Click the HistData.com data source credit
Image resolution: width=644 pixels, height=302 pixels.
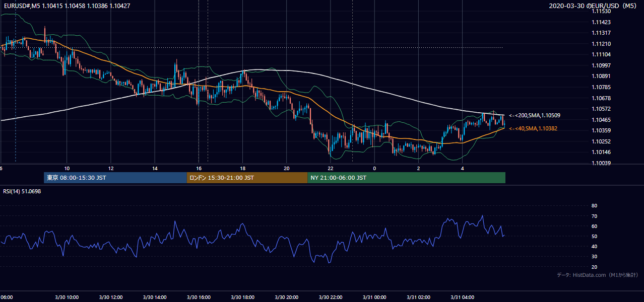coord(597,275)
